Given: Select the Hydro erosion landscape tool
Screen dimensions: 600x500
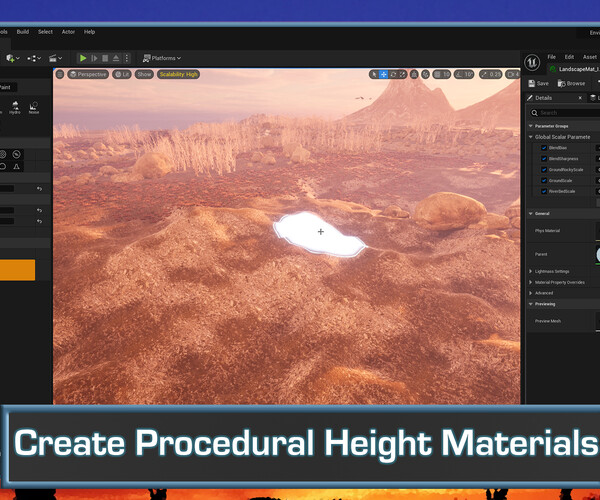Looking at the screenshot, I should coord(15,107).
